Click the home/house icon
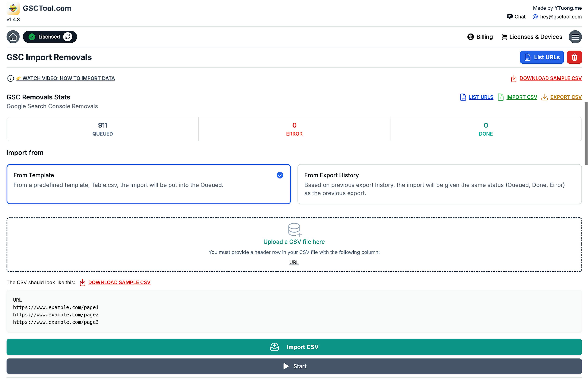 point(13,36)
